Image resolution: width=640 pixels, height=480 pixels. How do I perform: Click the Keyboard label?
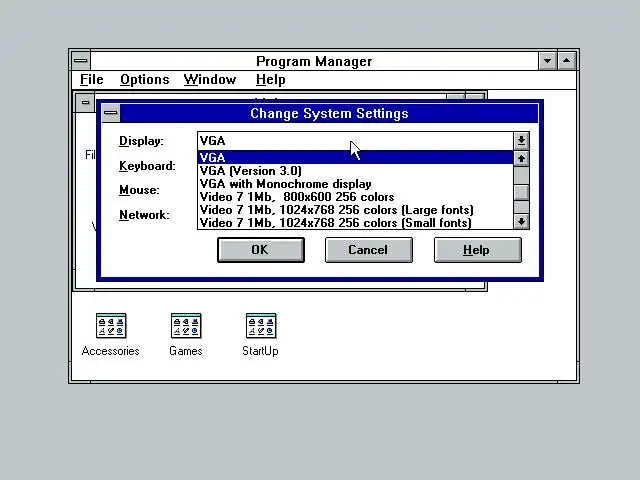point(147,166)
